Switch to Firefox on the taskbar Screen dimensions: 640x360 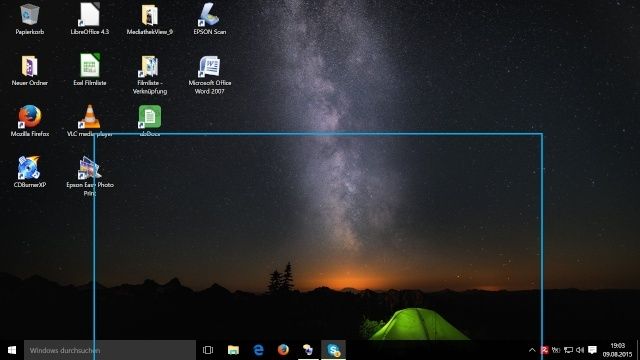coord(283,350)
